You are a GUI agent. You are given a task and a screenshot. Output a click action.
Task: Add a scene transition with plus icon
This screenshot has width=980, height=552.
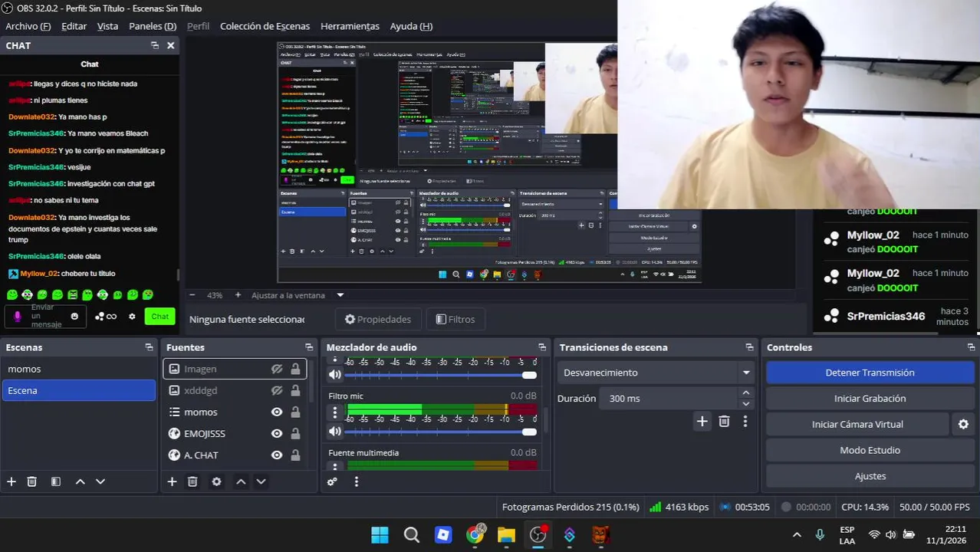(x=702, y=421)
